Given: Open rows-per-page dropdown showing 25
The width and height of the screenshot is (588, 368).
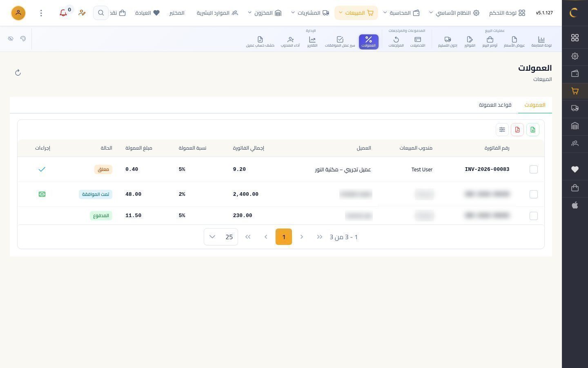Looking at the screenshot, I should pos(221,237).
